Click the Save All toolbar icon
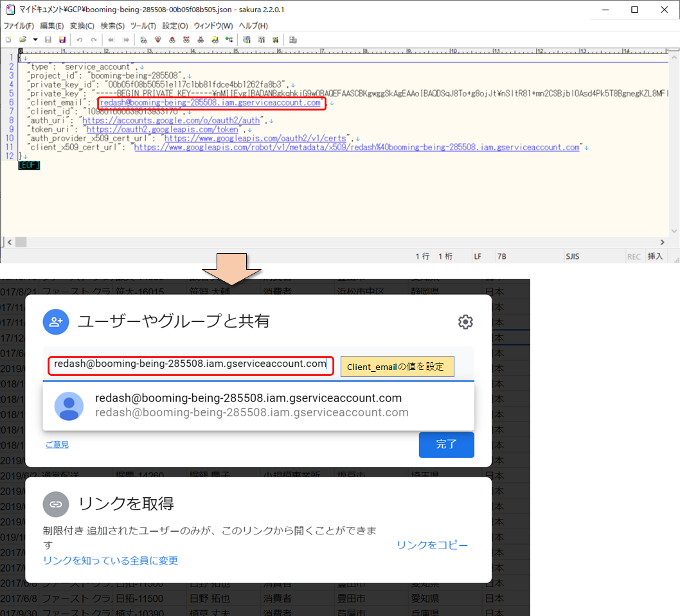Image resolution: width=680 pixels, height=616 pixels. pyautogui.click(x=62, y=40)
